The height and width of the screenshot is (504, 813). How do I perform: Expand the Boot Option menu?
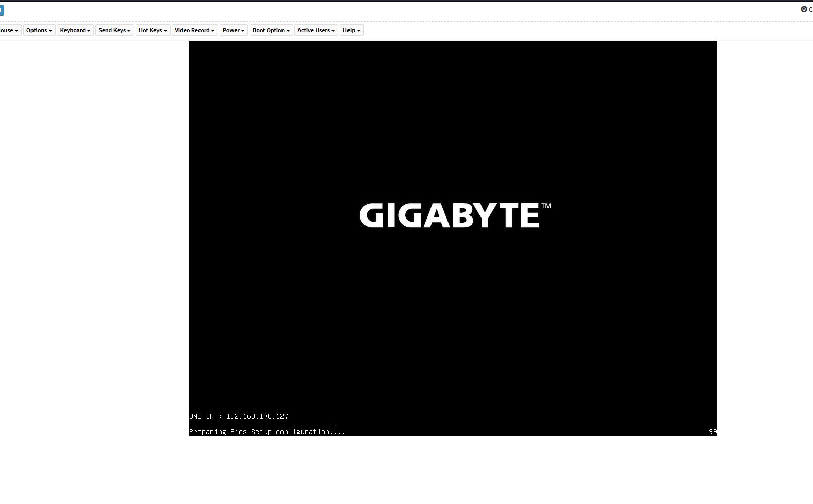point(271,30)
